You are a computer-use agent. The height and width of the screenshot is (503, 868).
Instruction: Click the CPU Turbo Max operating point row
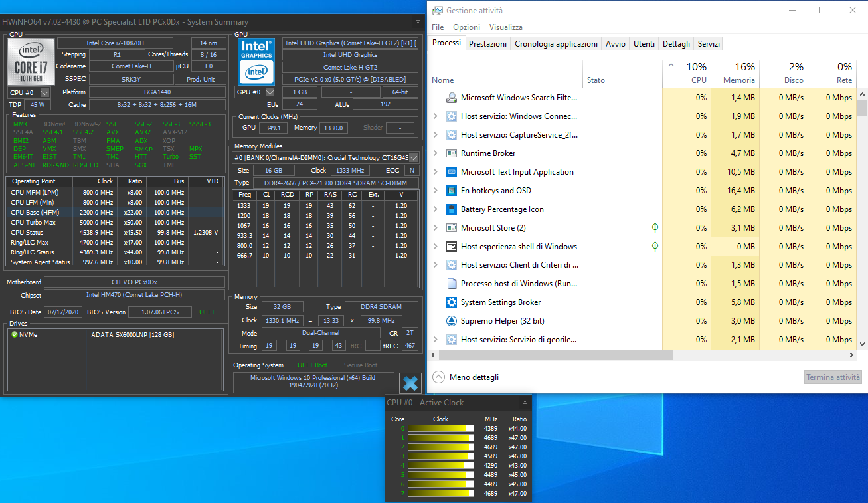pyautogui.click(x=116, y=223)
